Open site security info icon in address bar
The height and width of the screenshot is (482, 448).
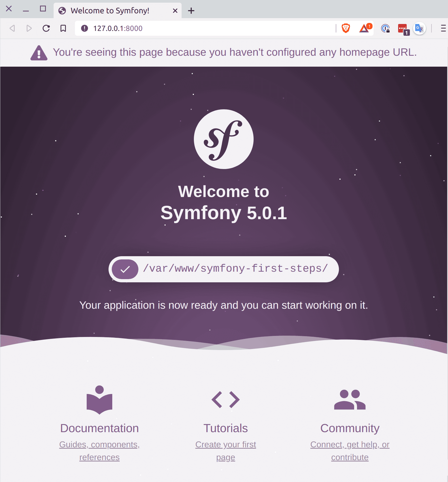[x=85, y=28]
